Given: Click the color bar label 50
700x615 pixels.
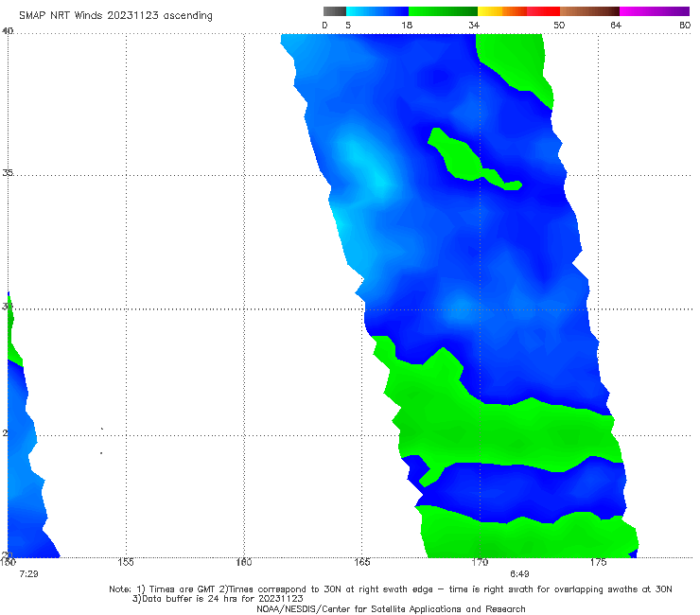Looking at the screenshot, I should point(559,25).
